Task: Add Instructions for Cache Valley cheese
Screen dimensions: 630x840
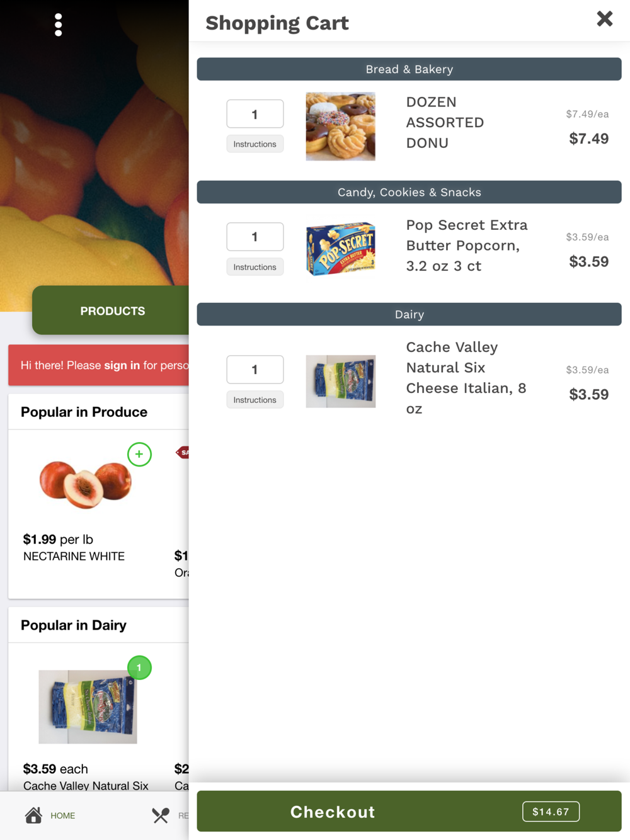Action: pyautogui.click(x=255, y=400)
